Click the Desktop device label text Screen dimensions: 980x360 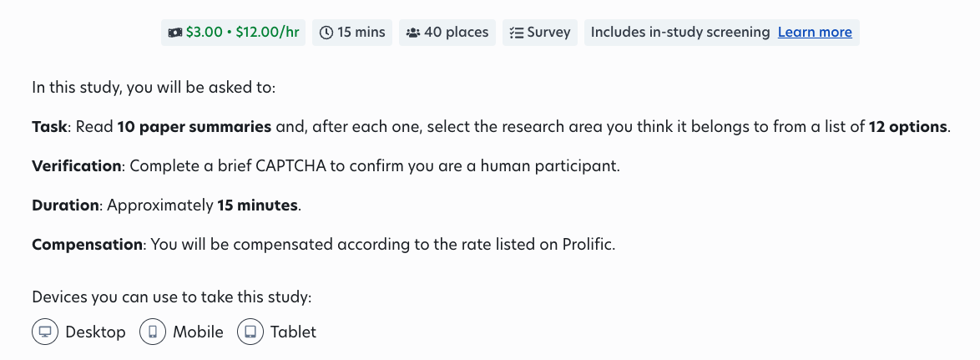coord(95,332)
